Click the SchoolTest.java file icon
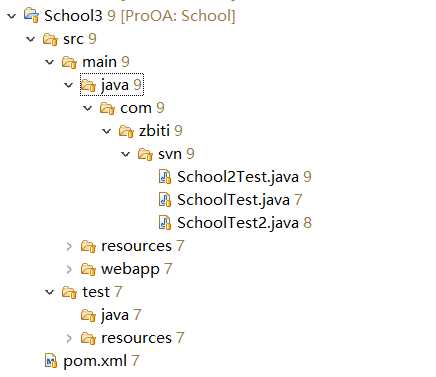Screen dimensions: 436x377 coord(165,200)
